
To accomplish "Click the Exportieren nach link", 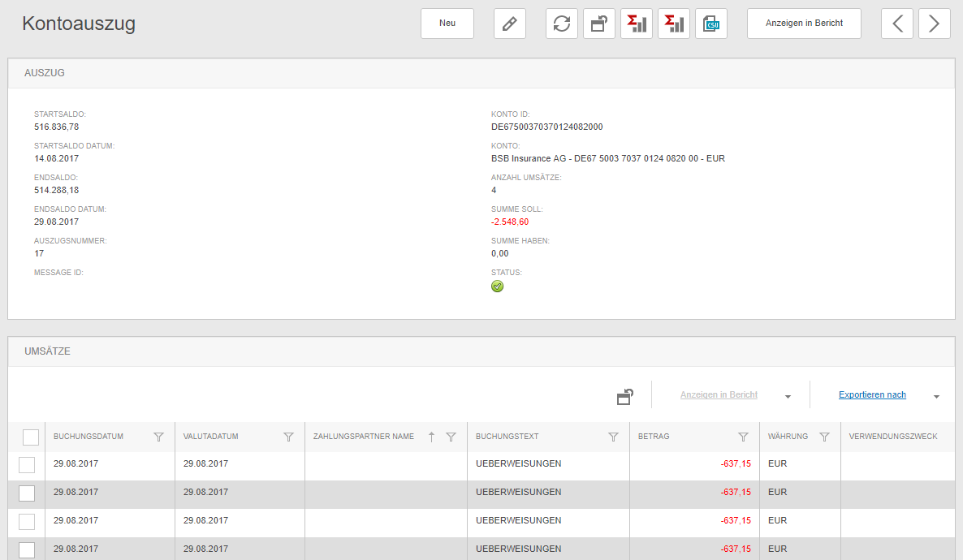I will (872, 395).
